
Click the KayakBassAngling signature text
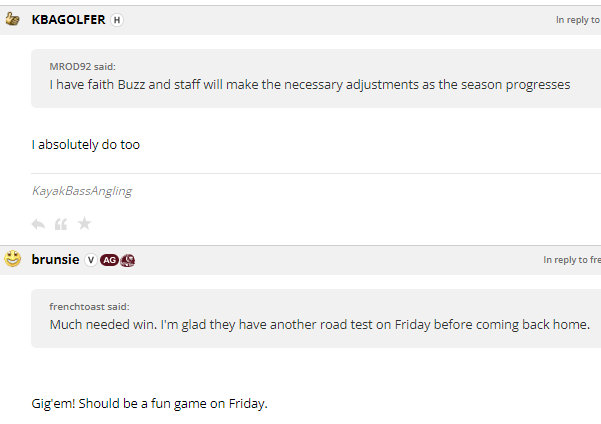tap(82, 190)
